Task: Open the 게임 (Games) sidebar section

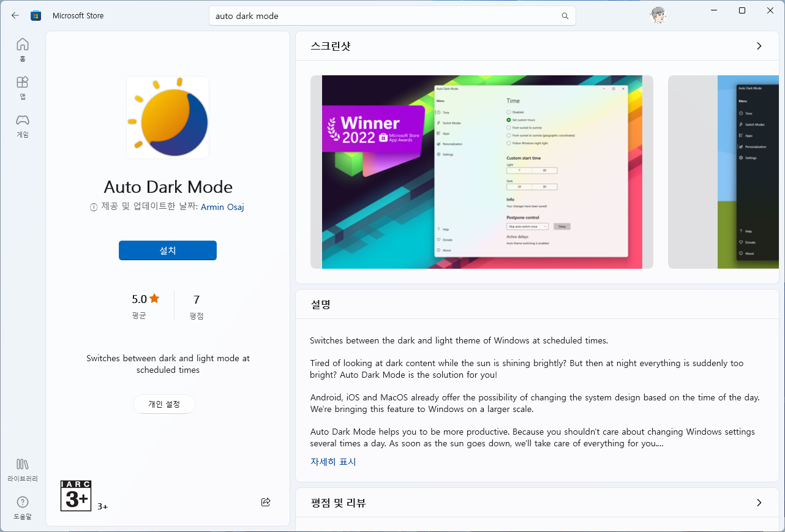Action: [x=23, y=126]
